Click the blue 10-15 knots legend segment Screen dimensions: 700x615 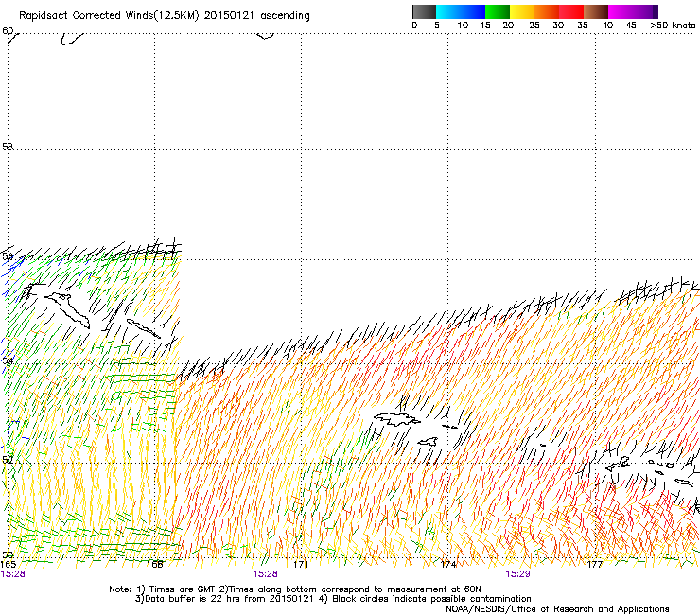473,11
